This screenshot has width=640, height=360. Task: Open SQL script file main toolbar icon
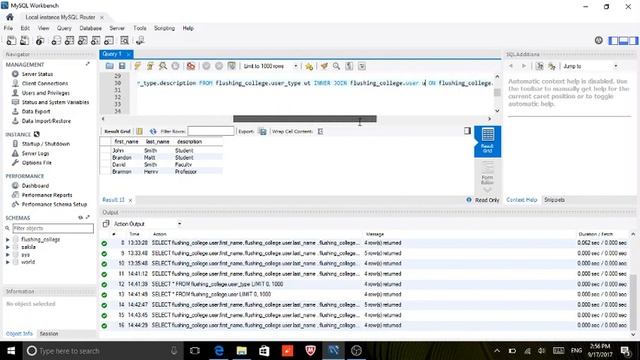[x=25, y=40]
